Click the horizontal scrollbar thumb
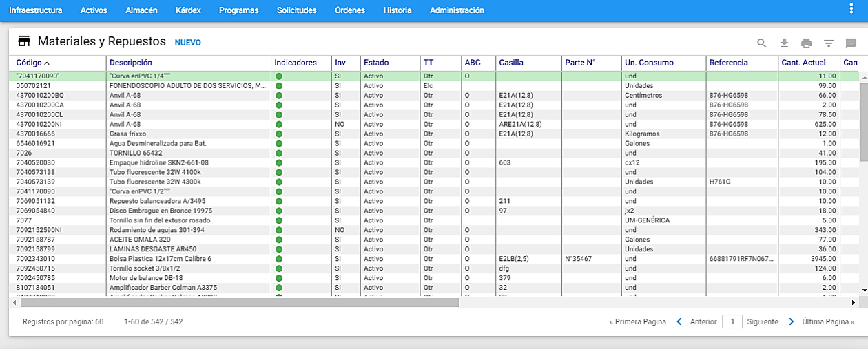Image resolution: width=868 pixels, height=349 pixels. (239, 302)
